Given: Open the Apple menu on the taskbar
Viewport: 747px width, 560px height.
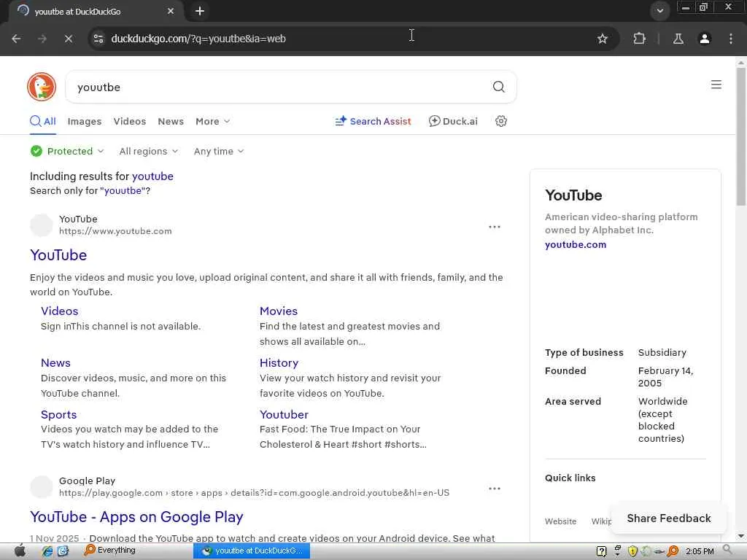Looking at the screenshot, I should [x=20, y=551].
